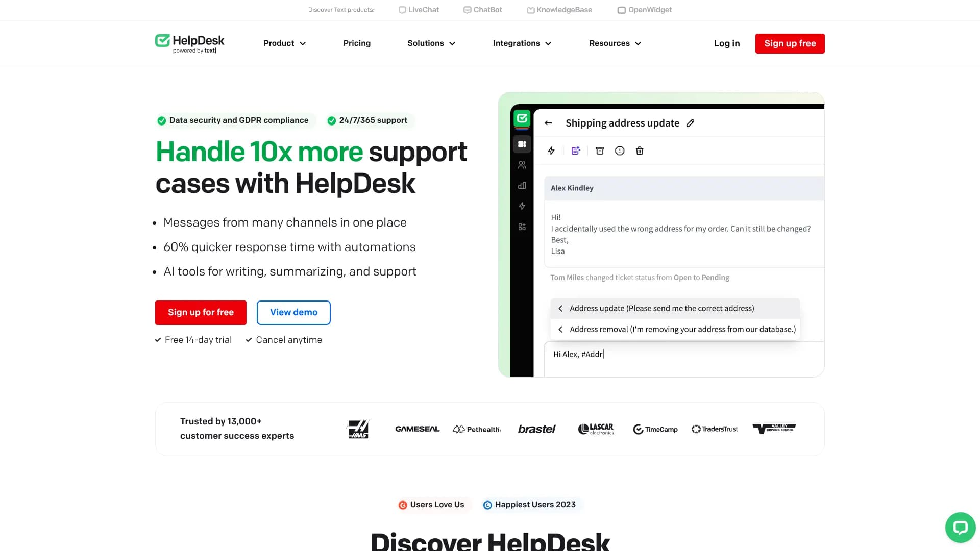
Task: Click the back arrow beside Shipping address update
Action: [548, 123]
